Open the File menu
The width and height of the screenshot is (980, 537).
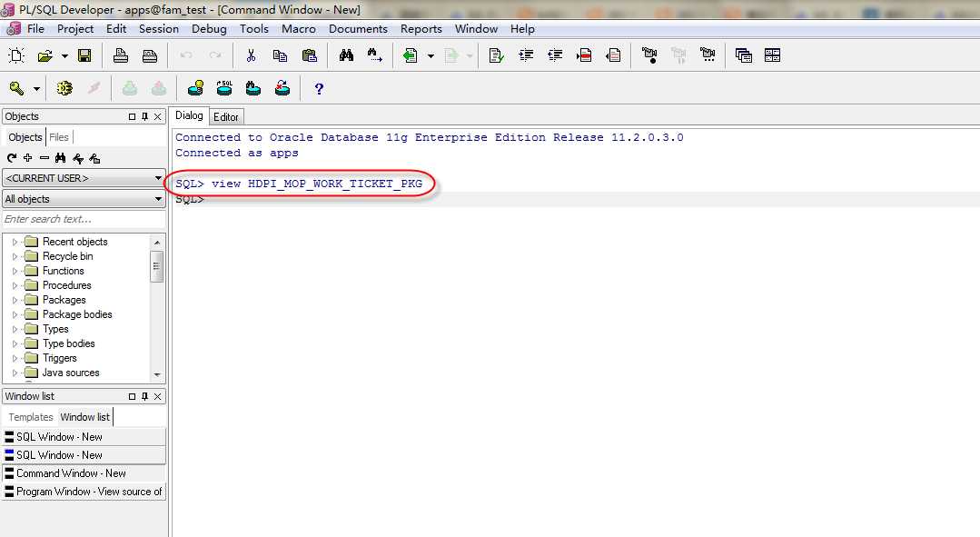tap(35, 29)
